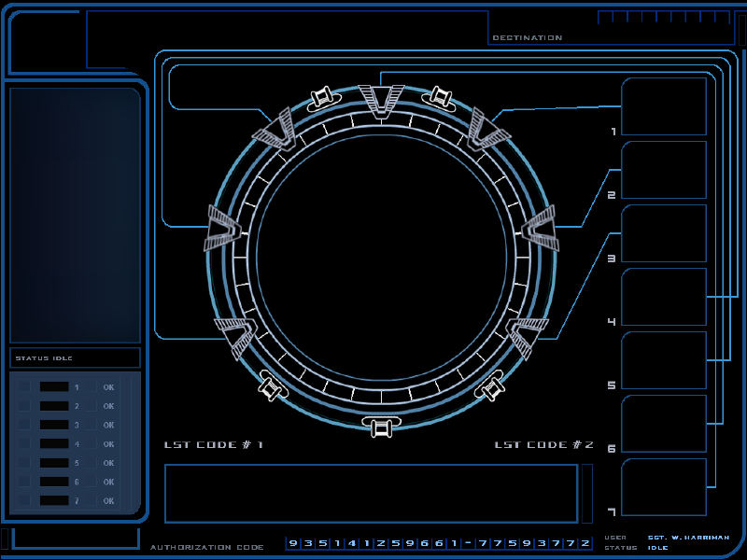Click the large blue display in the left panel
The height and width of the screenshot is (560, 747).
click(75, 215)
